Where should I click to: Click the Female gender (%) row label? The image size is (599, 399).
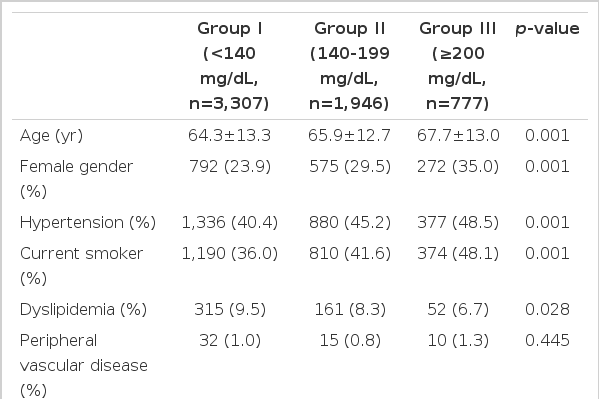coord(76,178)
